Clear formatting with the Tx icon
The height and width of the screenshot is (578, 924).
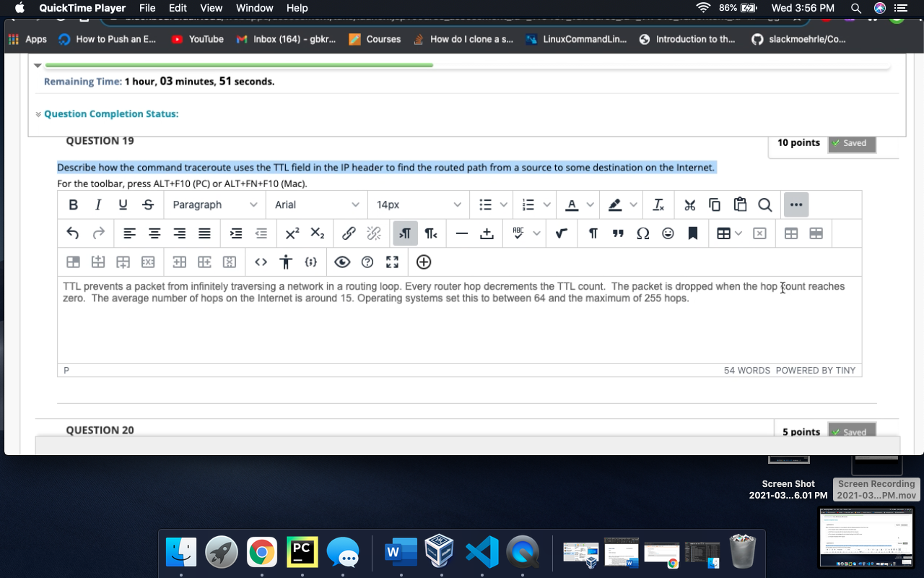click(x=658, y=204)
